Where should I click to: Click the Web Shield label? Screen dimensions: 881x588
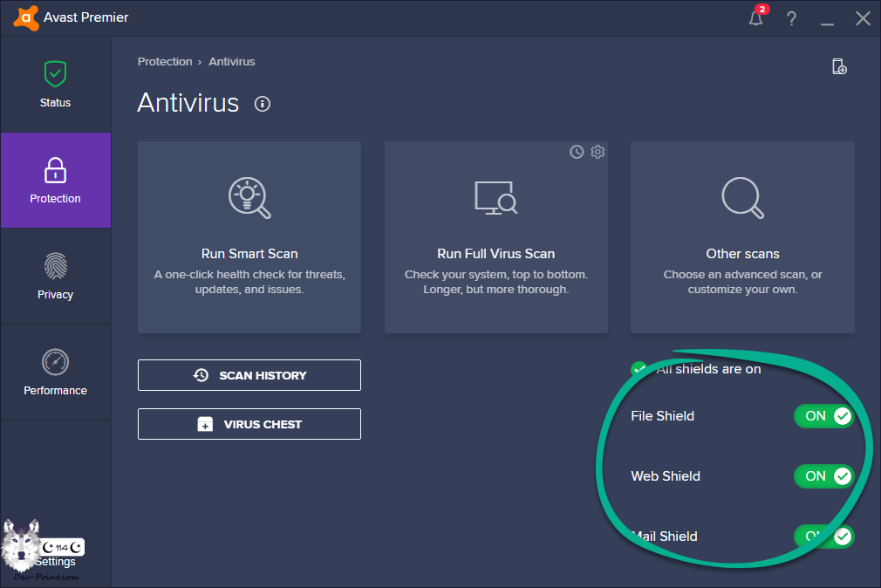click(x=666, y=476)
